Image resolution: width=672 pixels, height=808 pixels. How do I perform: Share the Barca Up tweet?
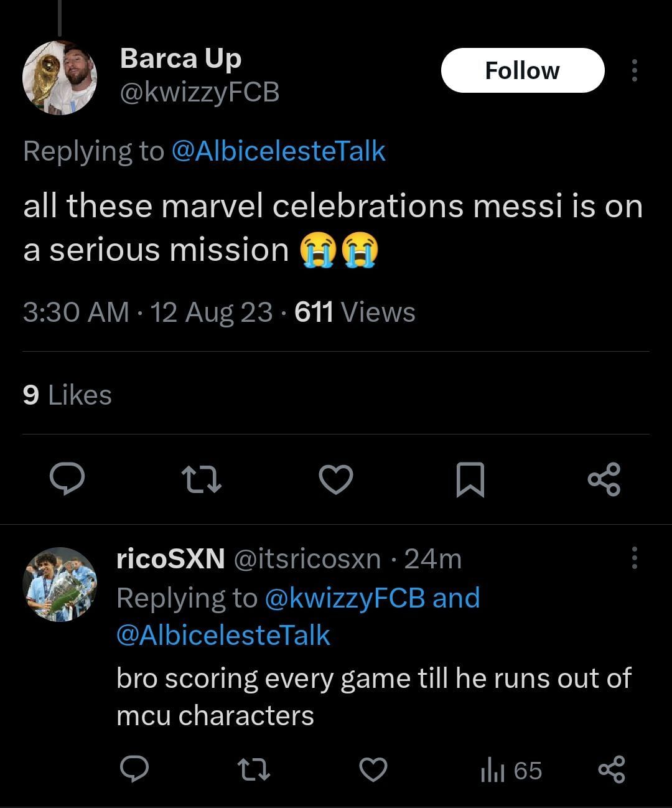604,479
